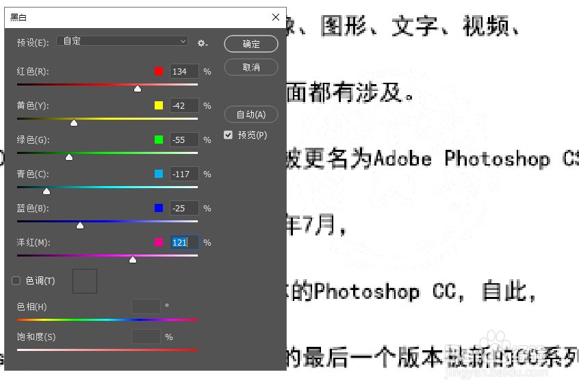The image size is (579, 392).
Task: Click the 青色(C) label
Action: 33,174
